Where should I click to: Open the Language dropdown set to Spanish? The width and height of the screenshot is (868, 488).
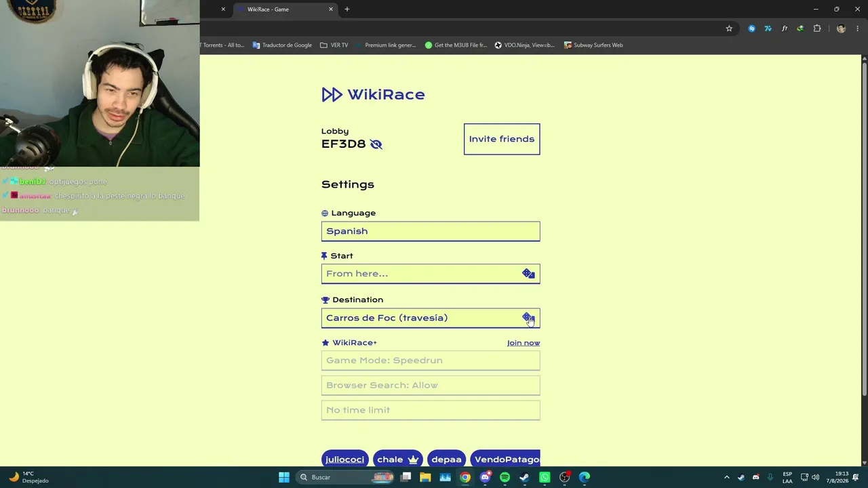pyautogui.click(x=431, y=231)
